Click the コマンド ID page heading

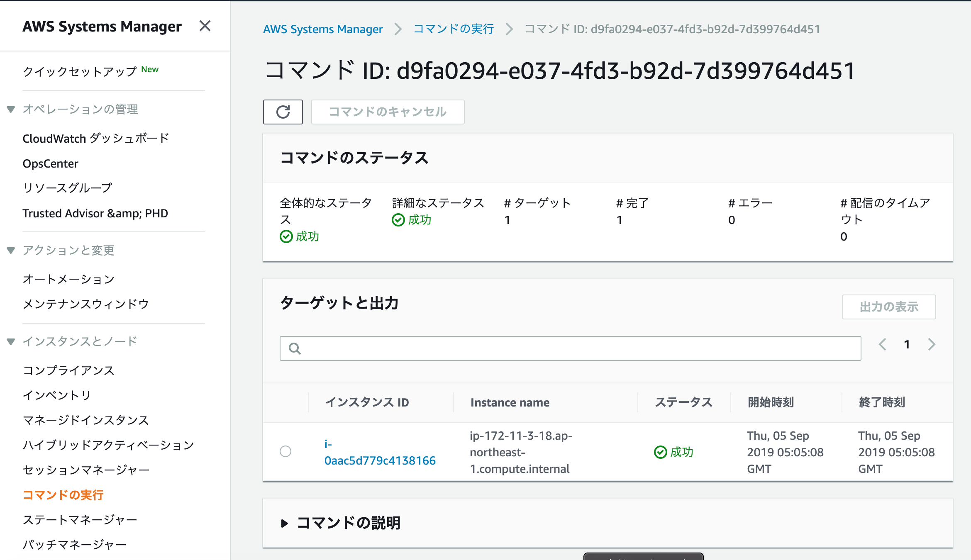click(560, 71)
